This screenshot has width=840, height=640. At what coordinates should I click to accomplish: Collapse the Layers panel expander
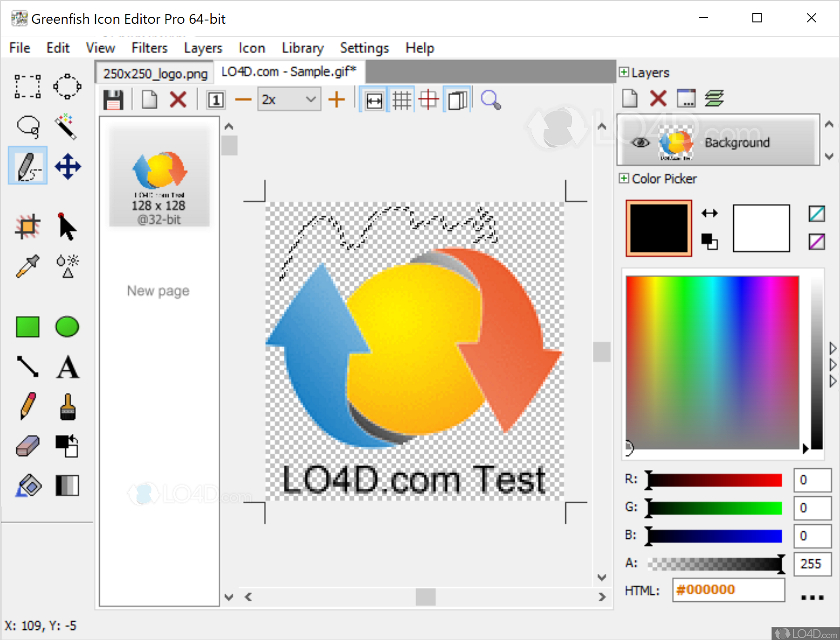[624, 72]
